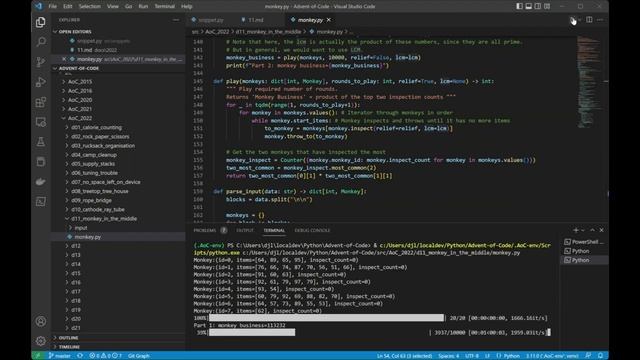Open errors and warnings count in status bar
Image resolution: width=640 pixels, height=360 pixels.
pyautogui.click(x=105, y=356)
